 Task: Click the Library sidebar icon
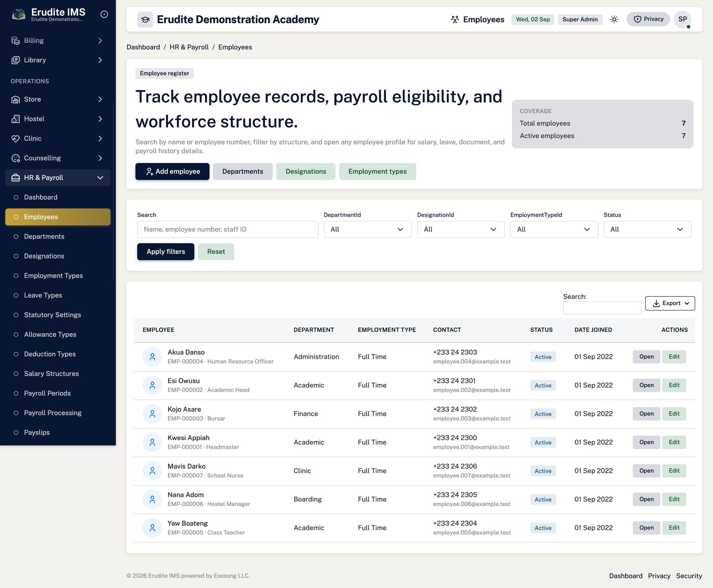(16, 60)
